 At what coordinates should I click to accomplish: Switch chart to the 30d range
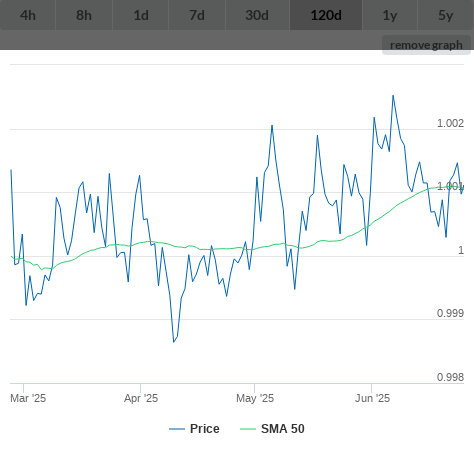click(257, 15)
